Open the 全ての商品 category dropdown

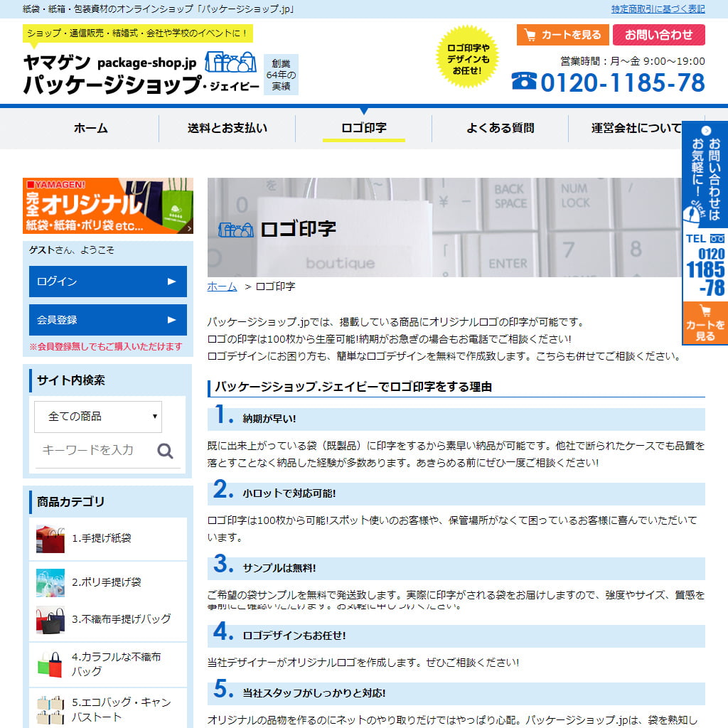click(98, 417)
